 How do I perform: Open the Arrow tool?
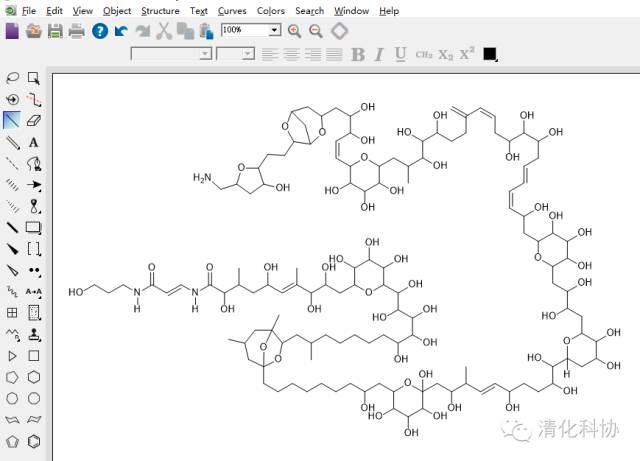click(x=34, y=185)
